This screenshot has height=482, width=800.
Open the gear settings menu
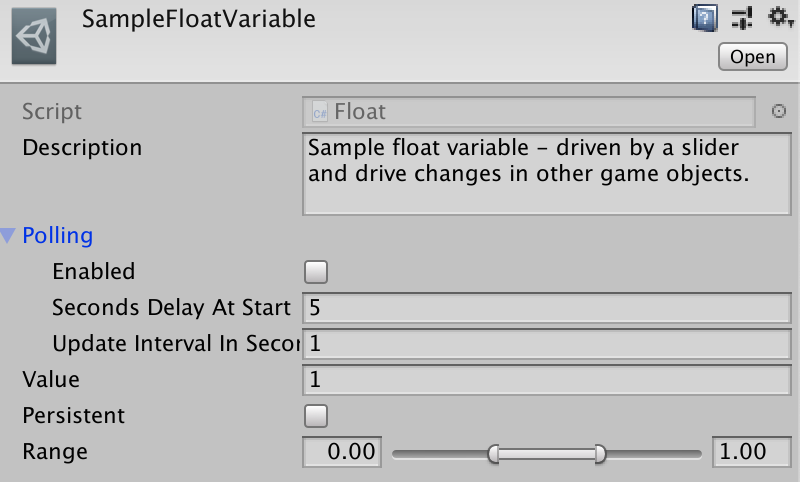click(780, 17)
